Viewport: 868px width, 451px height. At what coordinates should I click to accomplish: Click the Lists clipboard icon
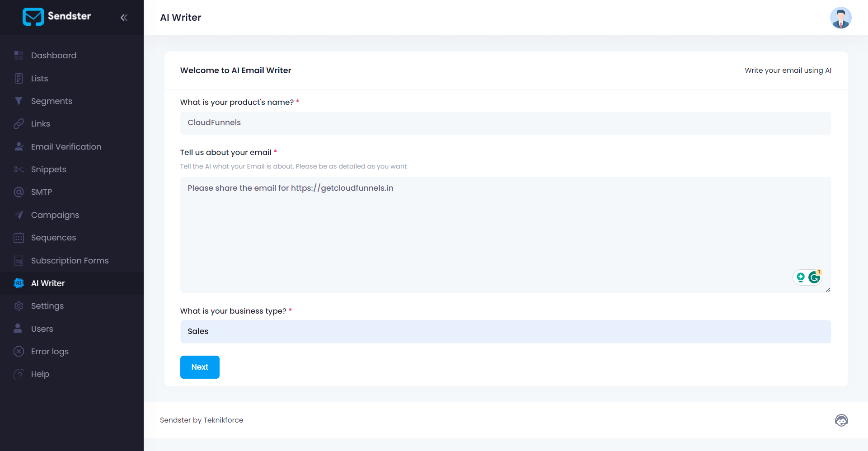point(19,78)
